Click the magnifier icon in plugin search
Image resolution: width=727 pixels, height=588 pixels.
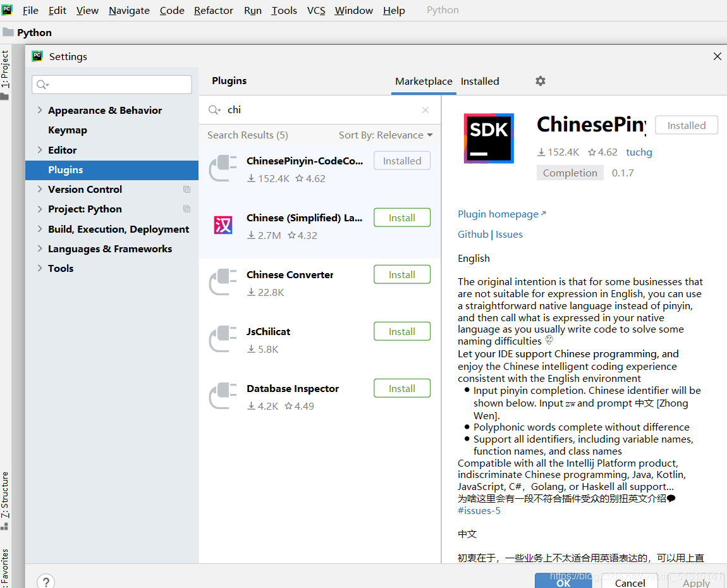214,110
